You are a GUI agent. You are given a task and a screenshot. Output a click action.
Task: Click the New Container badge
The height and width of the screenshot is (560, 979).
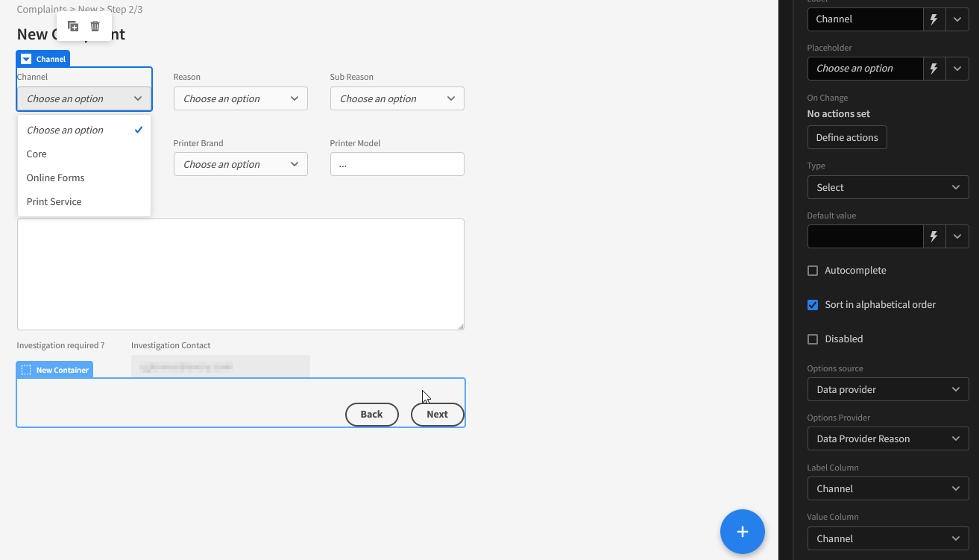[x=54, y=369]
